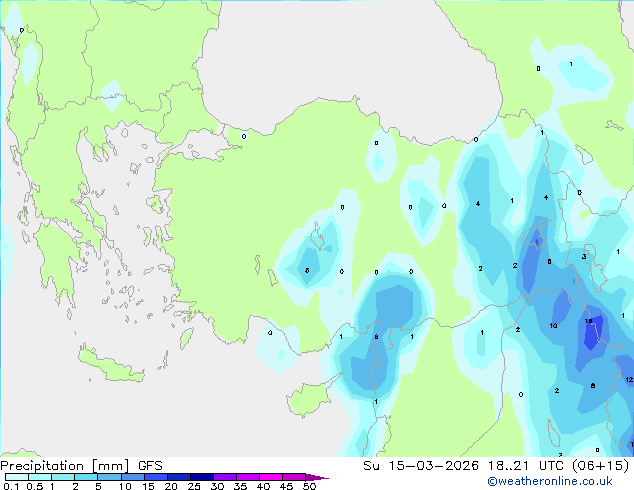Screen dimensions: 634x490
Task: Click the 20 to 25 mm legend swatch
Action: 178,477
